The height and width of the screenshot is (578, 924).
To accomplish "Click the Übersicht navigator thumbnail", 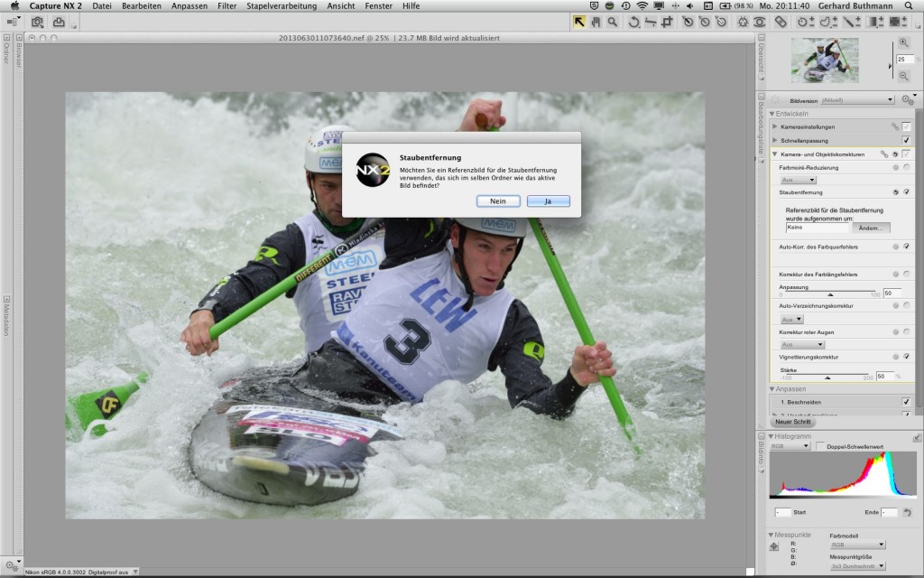I will (x=825, y=61).
